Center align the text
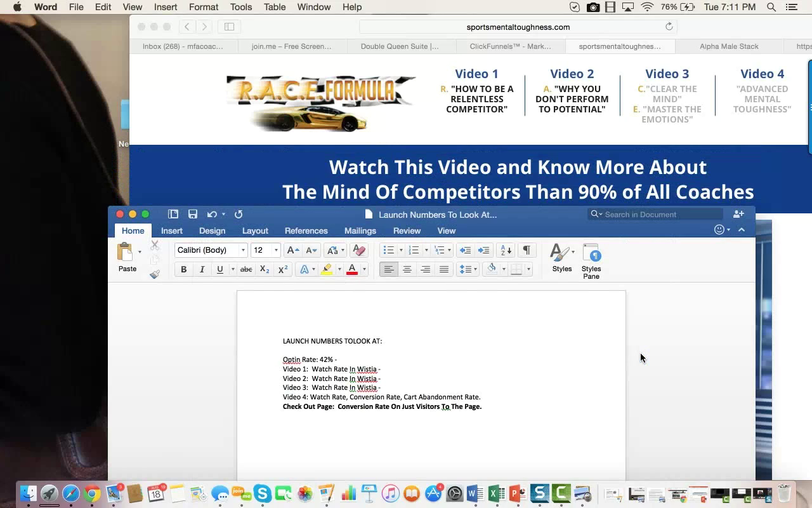The width and height of the screenshot is (812, 508). pos(407,269)
